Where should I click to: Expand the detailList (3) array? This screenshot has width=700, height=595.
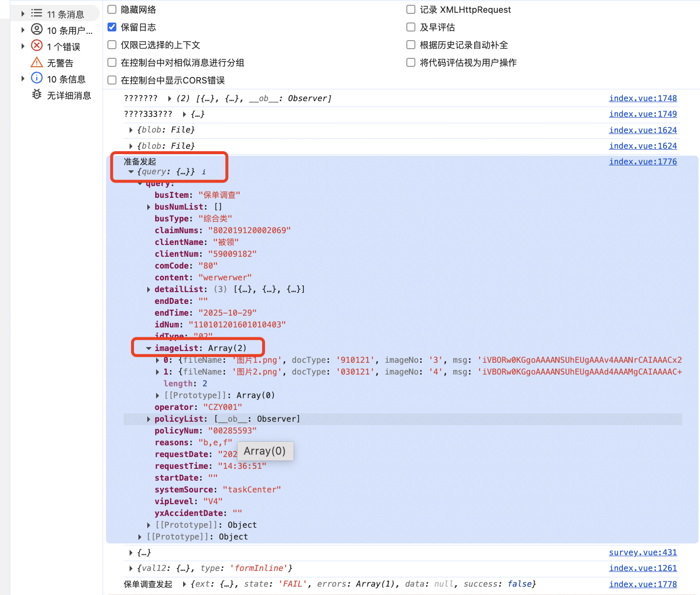pos(149,290)
